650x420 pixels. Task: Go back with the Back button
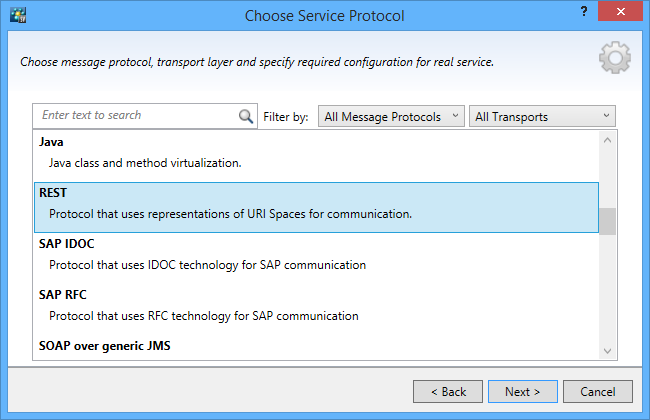point(447,391)
